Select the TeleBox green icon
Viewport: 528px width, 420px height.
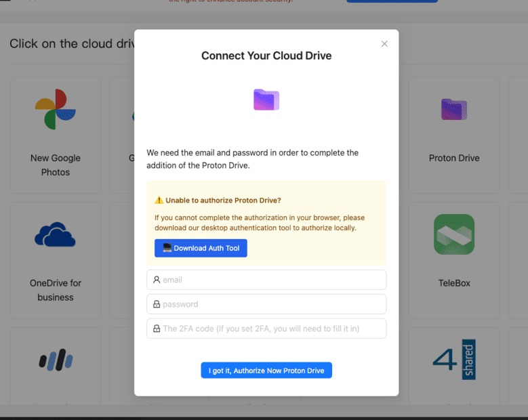point(454,234)
